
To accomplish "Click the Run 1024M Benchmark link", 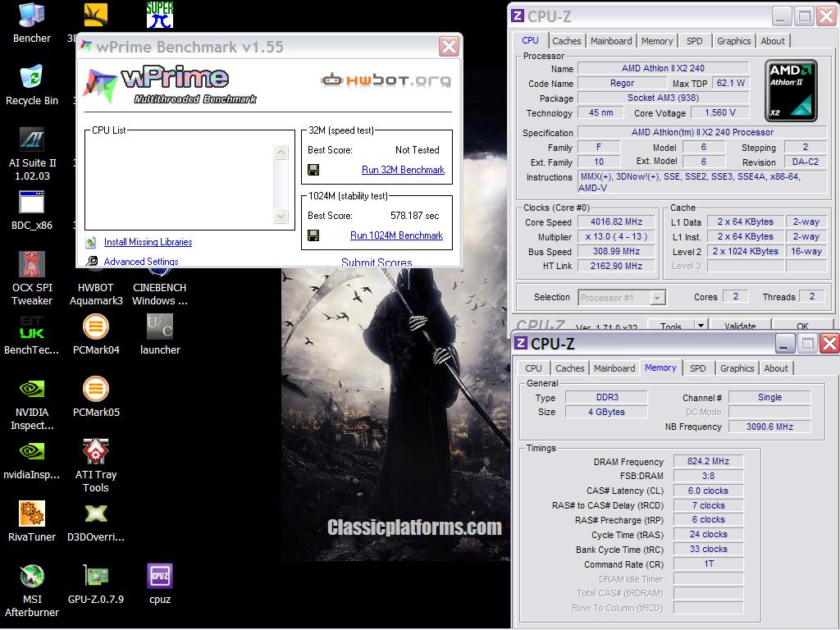I will [x=396, y=235].
